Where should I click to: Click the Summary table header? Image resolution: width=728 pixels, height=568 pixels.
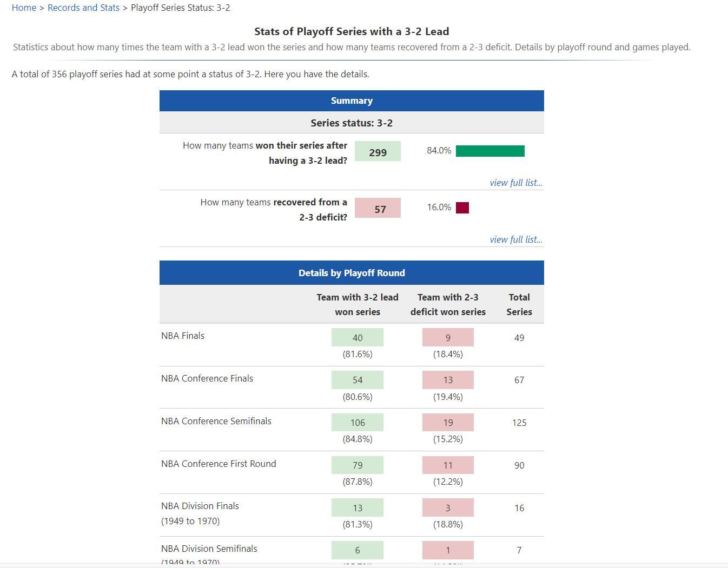click(x=352, y=101)
